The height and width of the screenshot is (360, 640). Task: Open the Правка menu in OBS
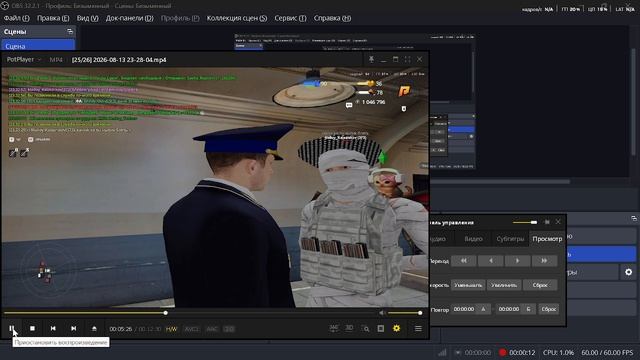click(53, 18)
